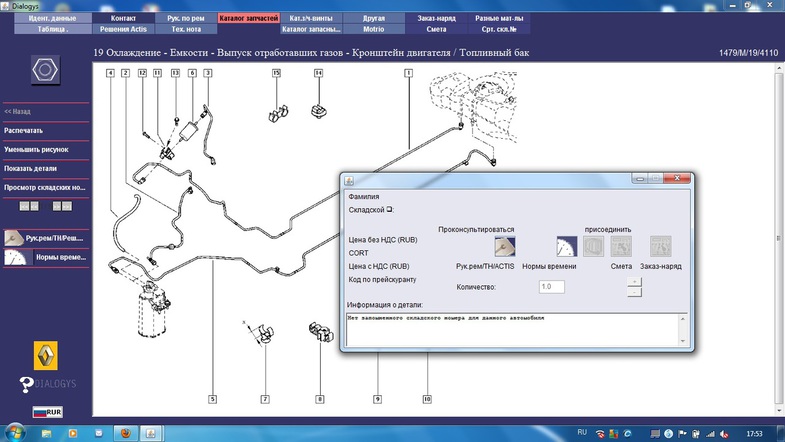Increase quantity with the plus stepper
Viewport: 785px width, 442px height.
tap(634, 281)
